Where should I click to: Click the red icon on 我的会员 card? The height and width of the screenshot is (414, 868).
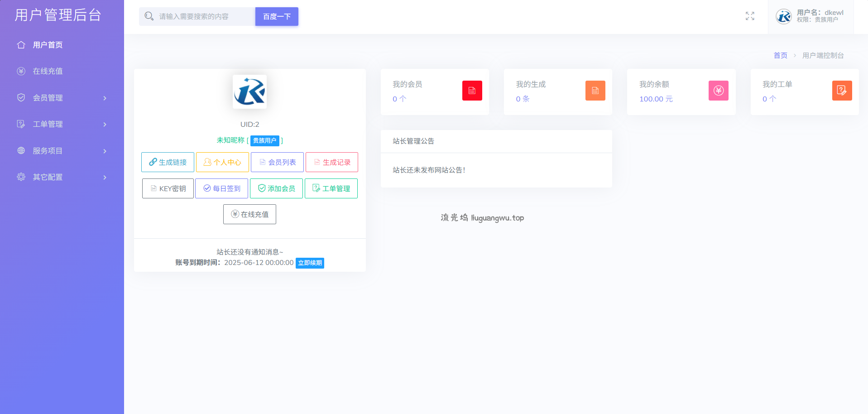[472, 91]
